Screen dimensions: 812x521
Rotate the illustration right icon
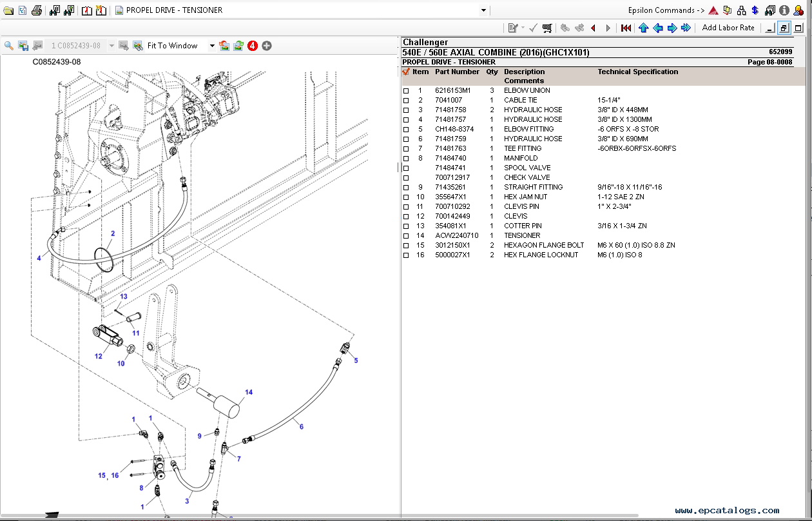[238, 45]
